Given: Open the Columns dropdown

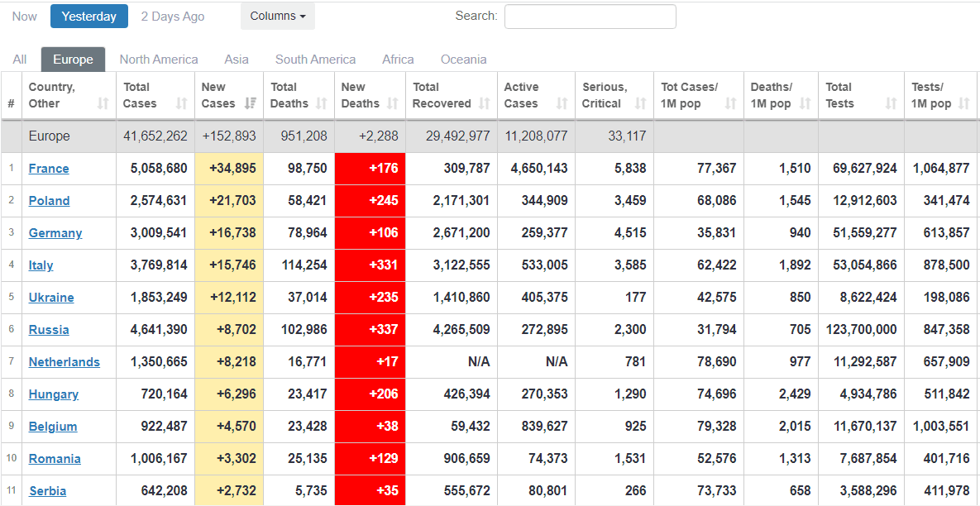Looking at the screenshot, I should point(277,17).
